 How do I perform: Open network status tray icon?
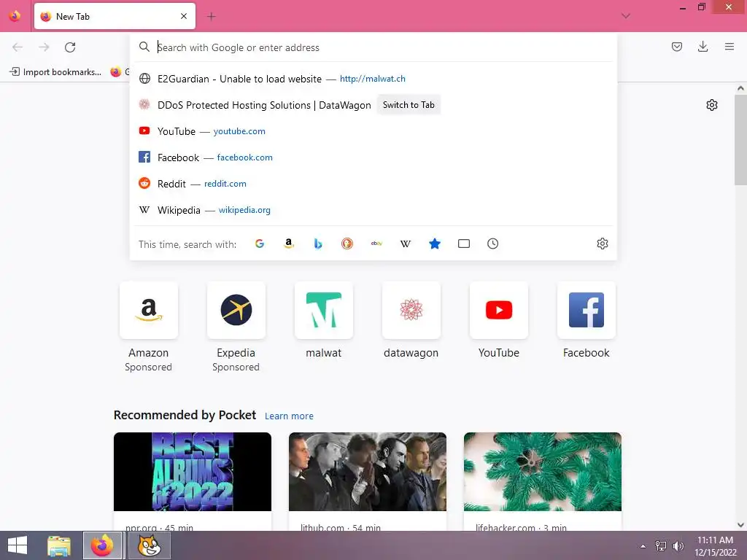(x=661, y=545)
